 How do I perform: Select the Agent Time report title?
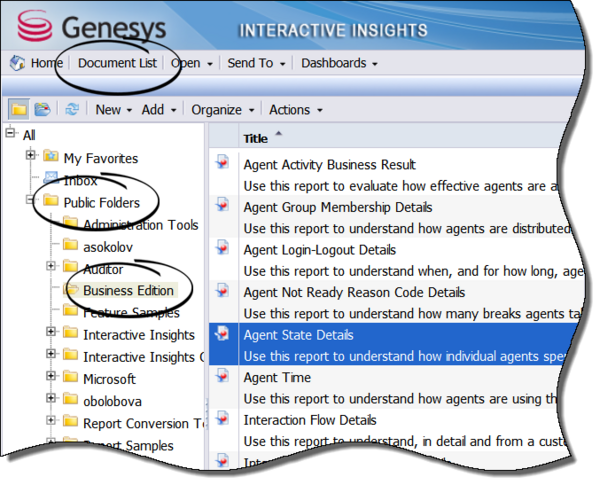click(277, 377)
